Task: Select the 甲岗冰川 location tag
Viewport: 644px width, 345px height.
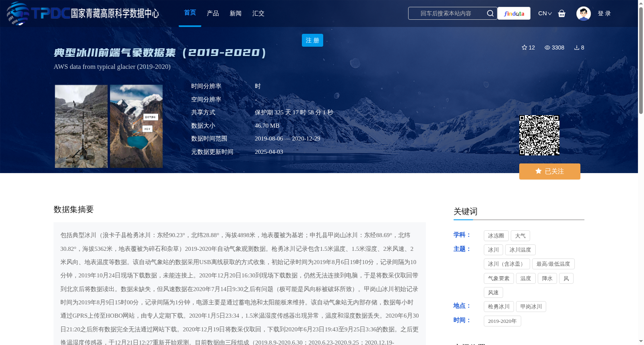Action: click(x=531, y=306)
